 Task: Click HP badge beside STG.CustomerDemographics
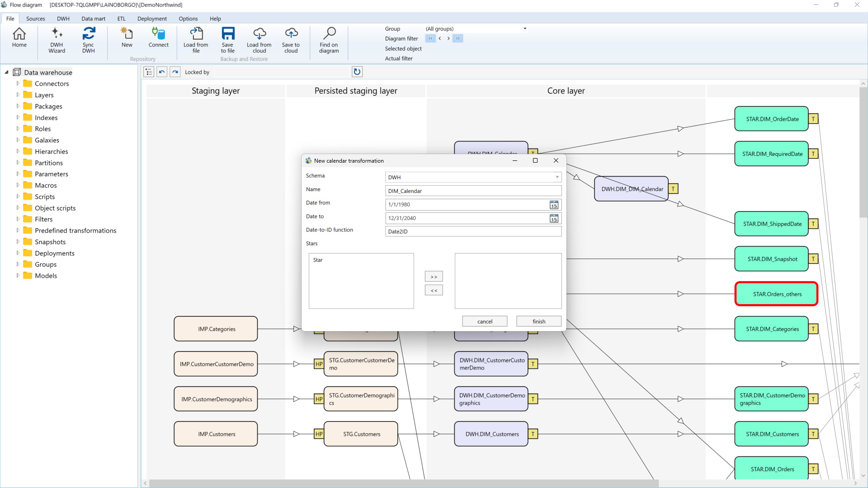(x=319, y=399)
